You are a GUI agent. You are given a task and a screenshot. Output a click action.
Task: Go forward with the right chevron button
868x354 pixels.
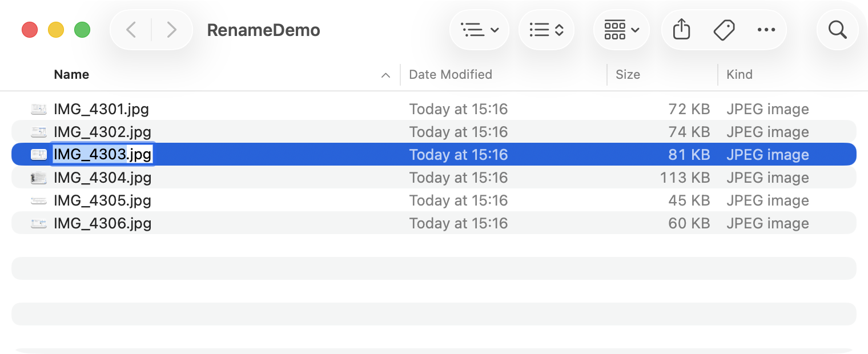[171, 30]
